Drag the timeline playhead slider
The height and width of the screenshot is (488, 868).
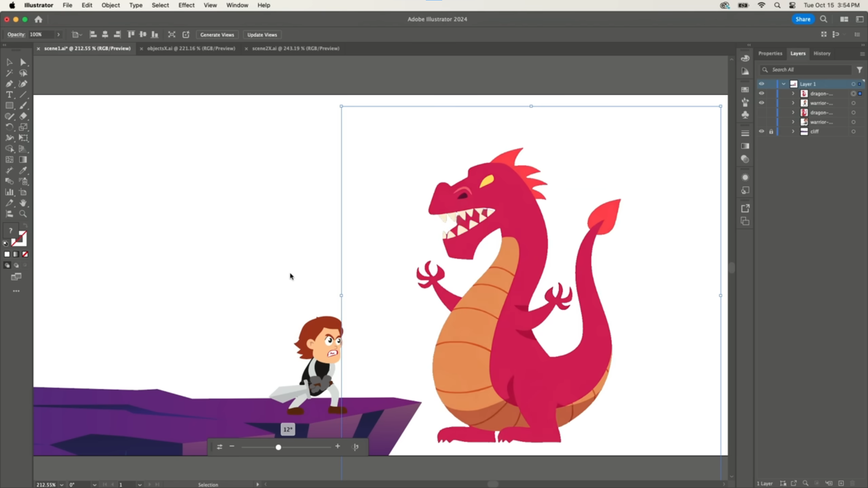point(278,447)
